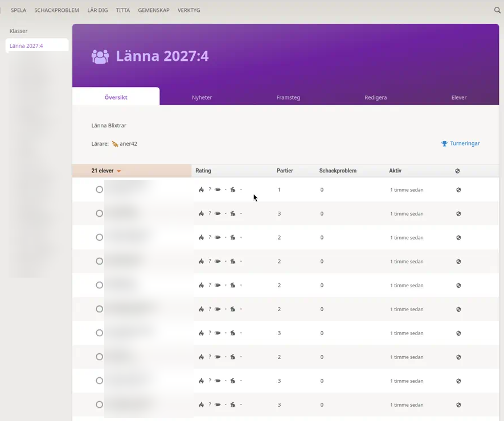Click the shield icon in the table header
The image size is (504, 421).
pyautogui.click(x=457, y=171)
